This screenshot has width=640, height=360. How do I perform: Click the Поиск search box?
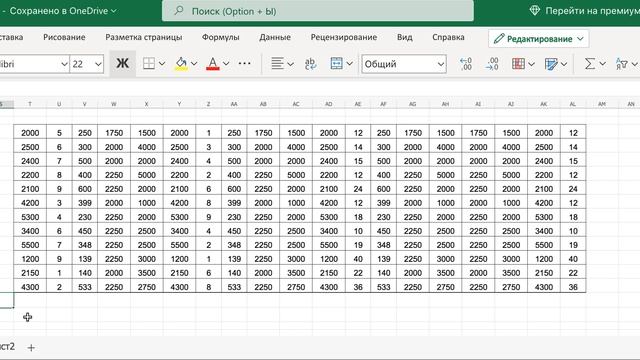(318, 11)
